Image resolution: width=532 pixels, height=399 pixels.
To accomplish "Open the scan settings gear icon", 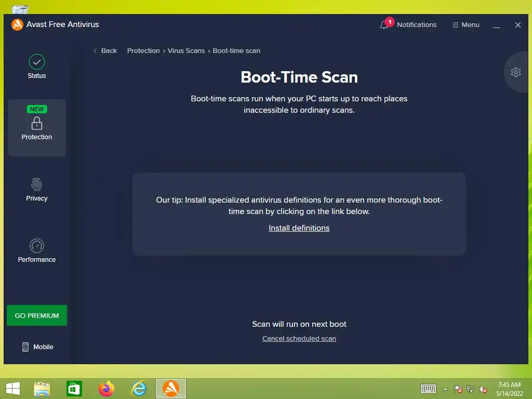I will tap(516, 72).
